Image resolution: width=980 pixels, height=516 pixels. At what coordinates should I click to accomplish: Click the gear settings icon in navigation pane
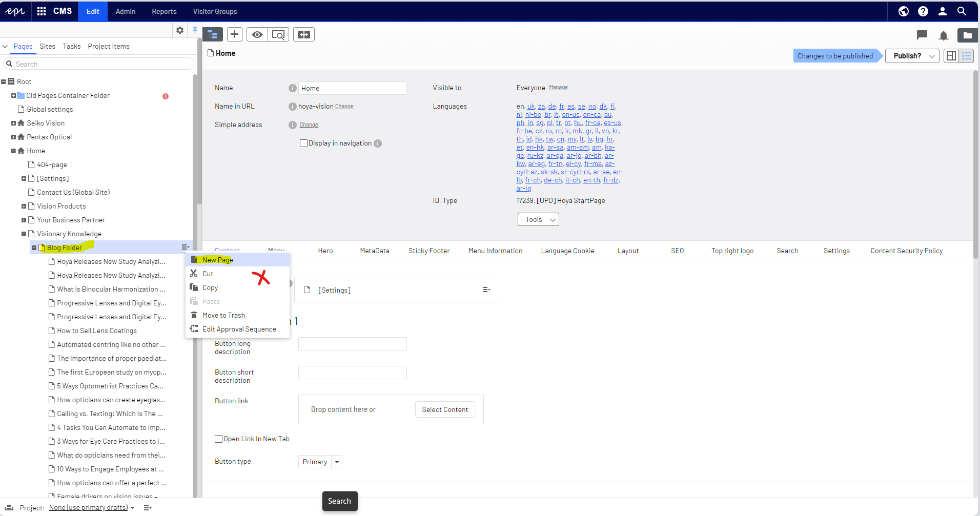[180, 30]
